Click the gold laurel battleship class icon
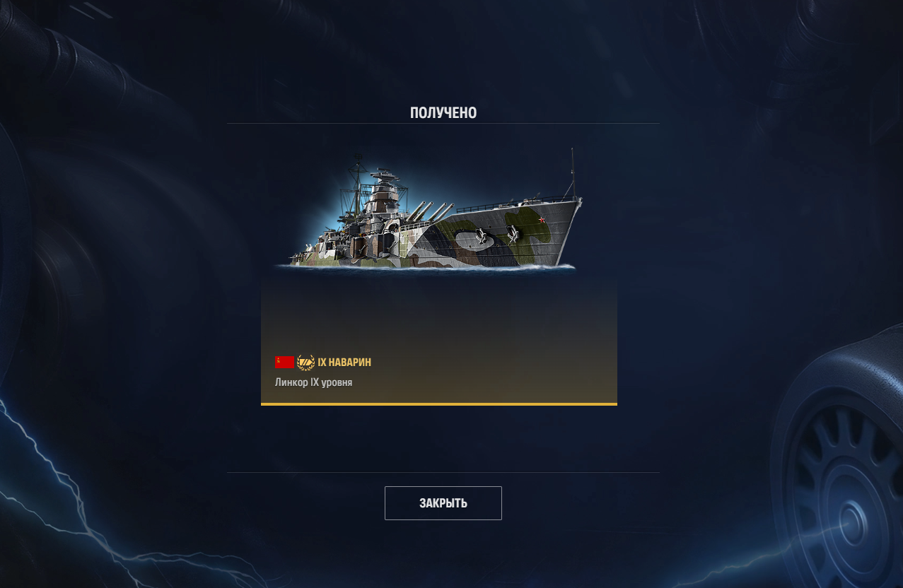The width and height of the screenshot is (903, 588). (305, 363)
